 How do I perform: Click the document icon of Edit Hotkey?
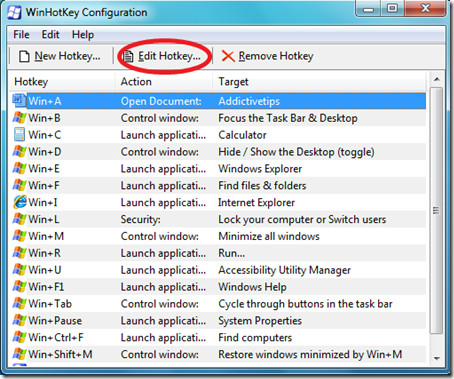pos(128,56)
